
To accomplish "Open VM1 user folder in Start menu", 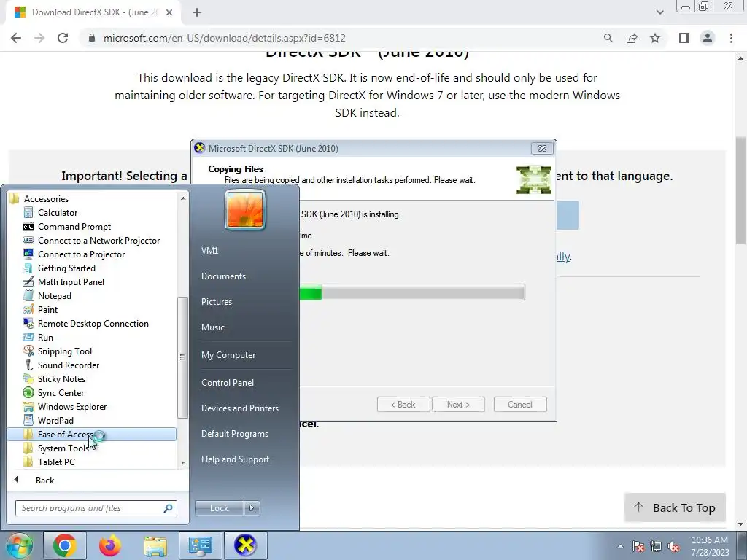I will (x=209, y=251).
